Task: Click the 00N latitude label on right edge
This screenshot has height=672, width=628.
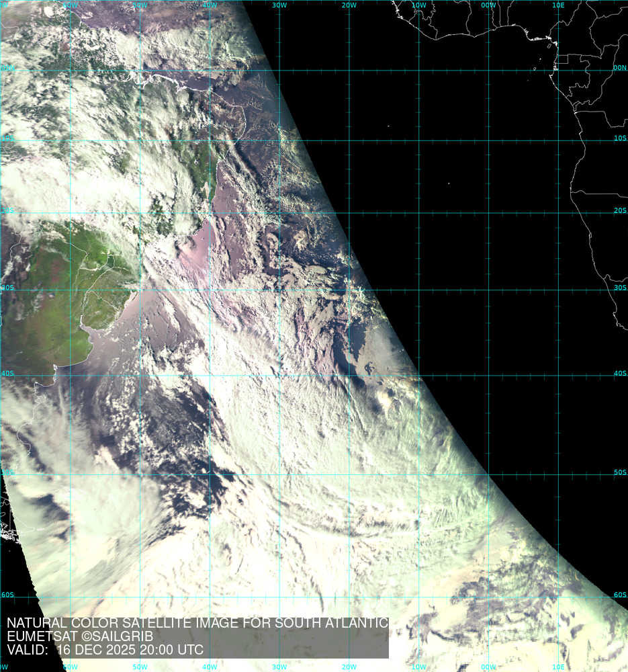Action: pyautogui.click(x=619, y=68)
